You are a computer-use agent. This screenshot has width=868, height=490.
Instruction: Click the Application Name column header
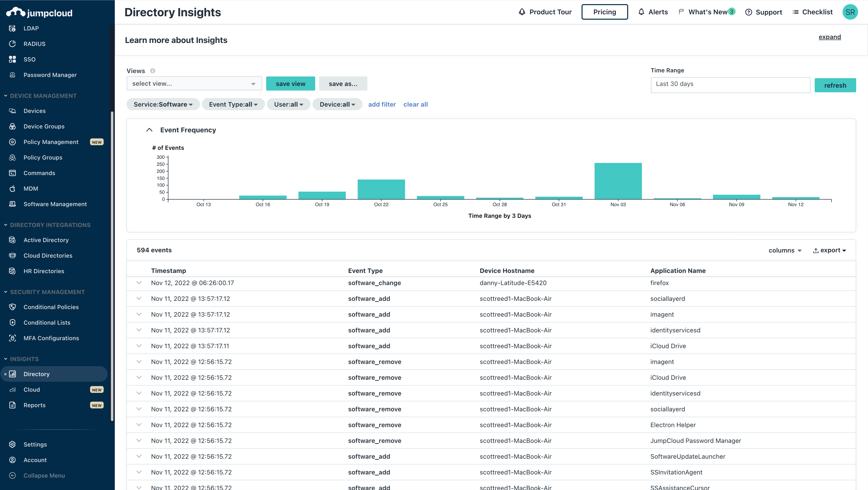pos(678,271)
